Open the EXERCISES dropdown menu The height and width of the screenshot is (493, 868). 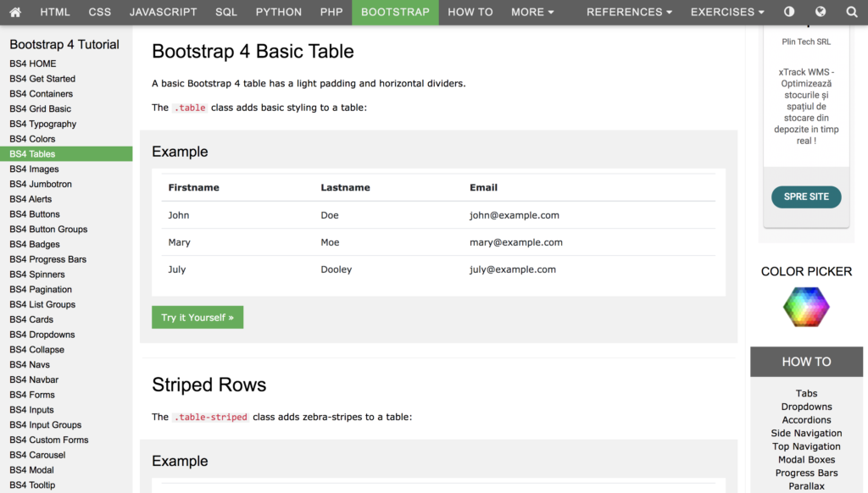tap(726, 12)
